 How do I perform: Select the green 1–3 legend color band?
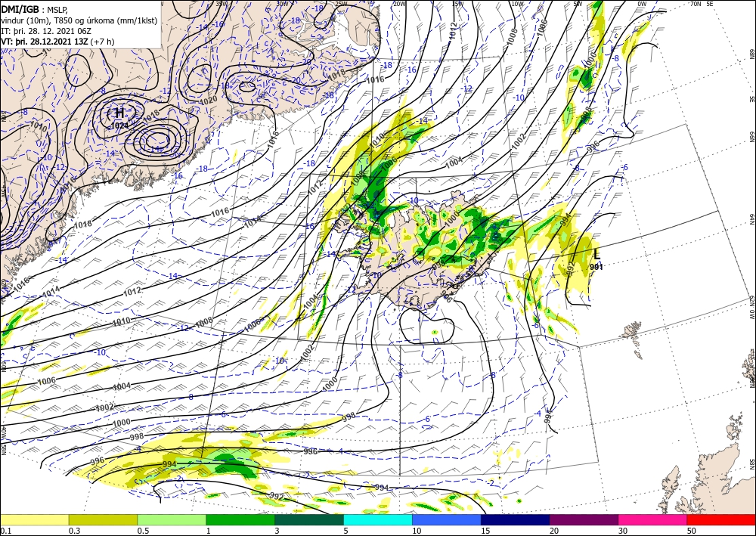pyautogui.click(x=240, y=519)
